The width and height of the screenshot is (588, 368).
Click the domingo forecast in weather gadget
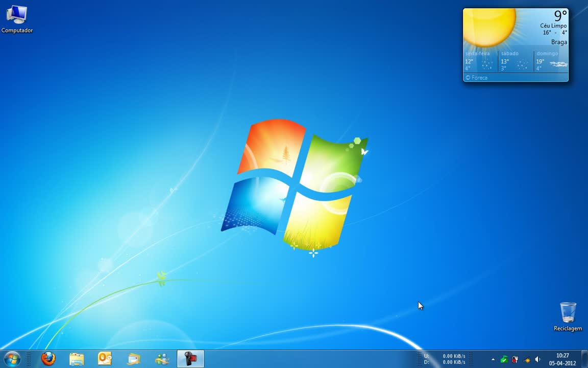point(551,61)
